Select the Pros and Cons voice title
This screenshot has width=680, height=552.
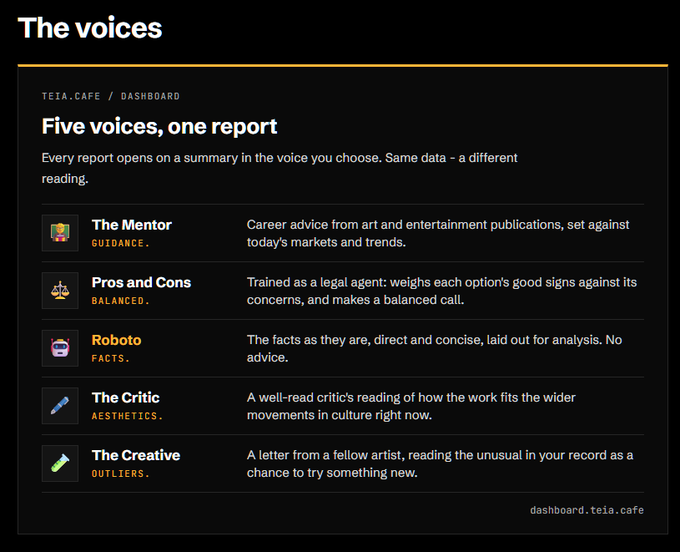[x=141, y=282]
